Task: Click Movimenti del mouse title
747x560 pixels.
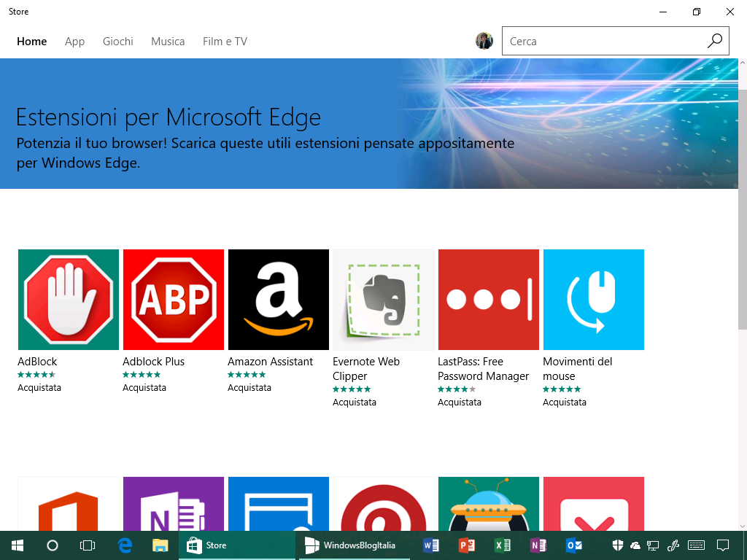Action: point(578,368)
